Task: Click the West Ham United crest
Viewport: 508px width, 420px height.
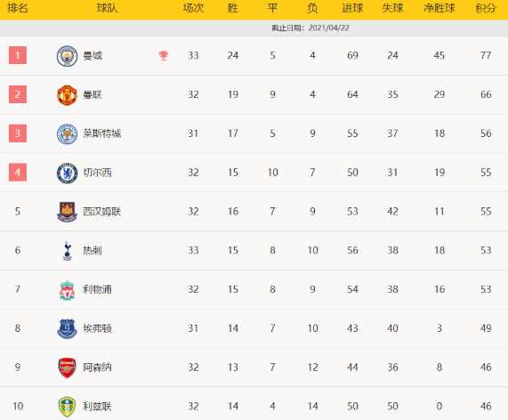Action: pos(67,212)
